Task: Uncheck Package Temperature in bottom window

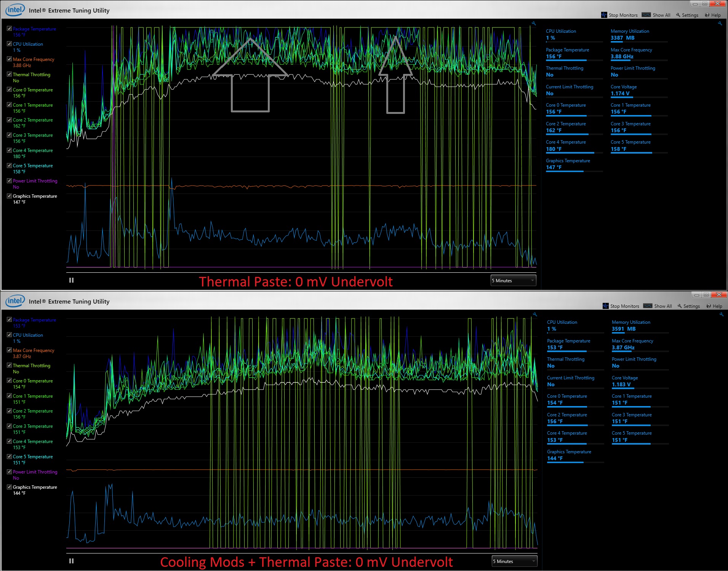Action: tap(10, 320)
